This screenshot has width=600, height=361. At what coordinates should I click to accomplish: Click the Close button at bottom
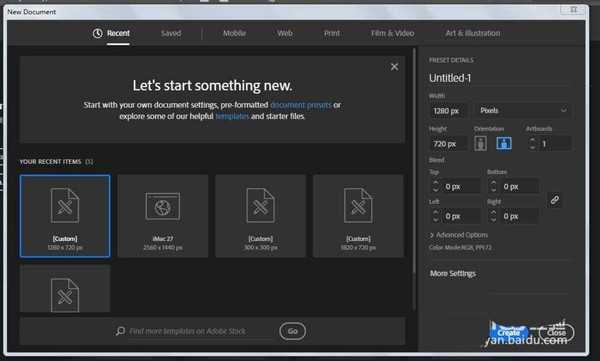click(556, 332)
